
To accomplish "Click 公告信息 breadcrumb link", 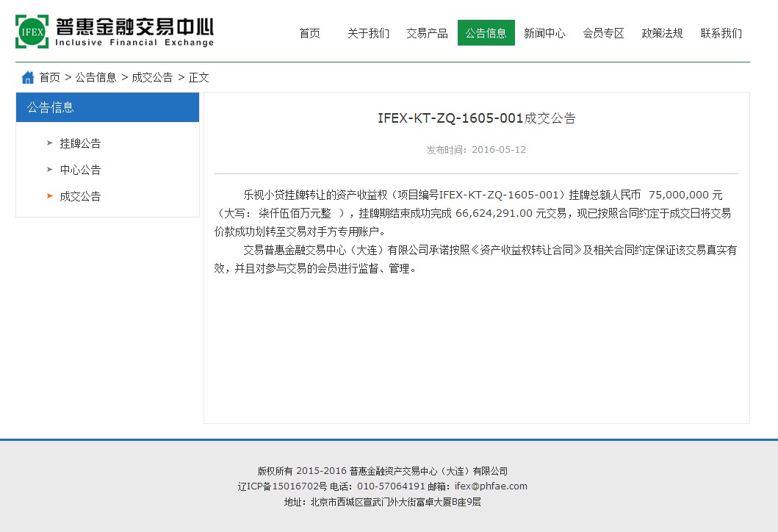I will click(x=96, y=77).
